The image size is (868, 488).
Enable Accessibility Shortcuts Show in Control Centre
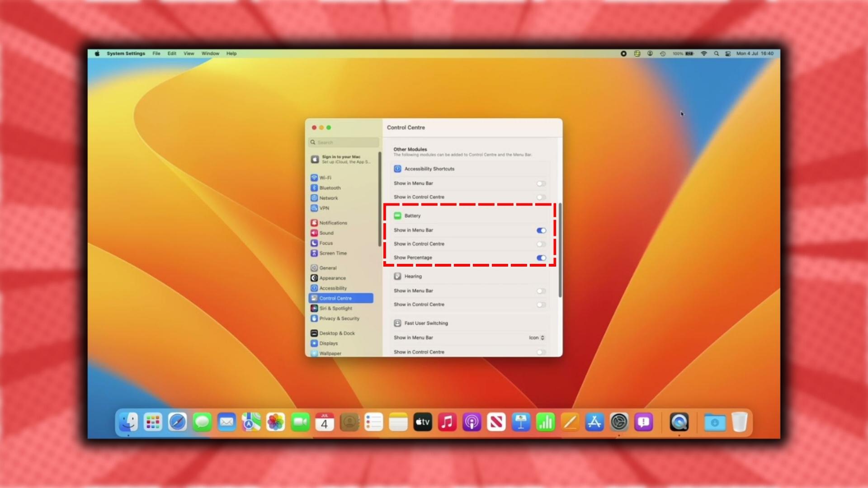(x=541, y=197)
